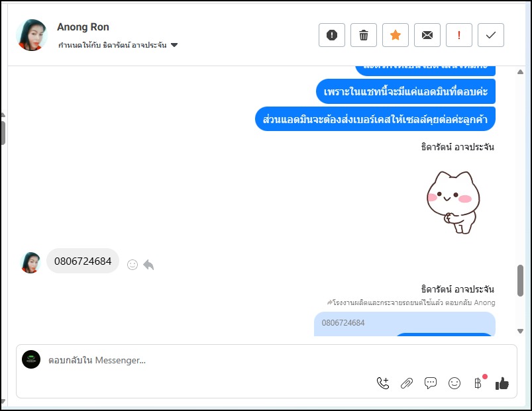
Task: Open saved replies speech bubble icon
Action: click(x=431, y=383)
